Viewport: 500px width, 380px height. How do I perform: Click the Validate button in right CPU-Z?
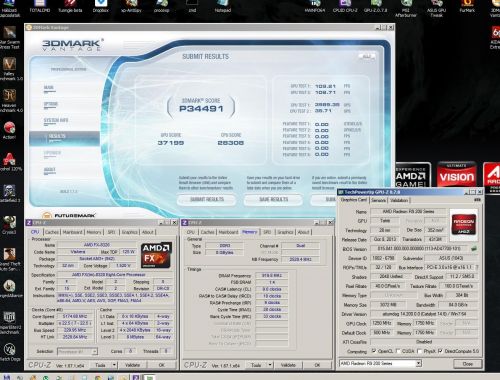coord(288,365)
